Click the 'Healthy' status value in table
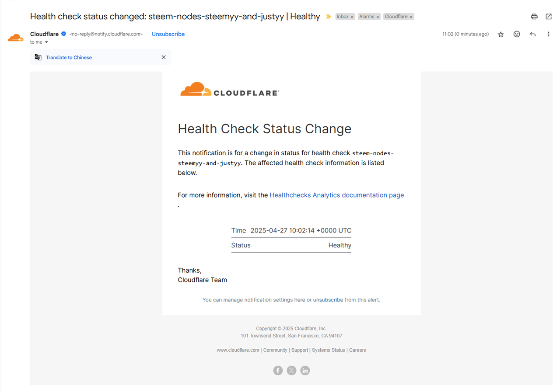Image resolution: width=560 pixels, height=392 pixels. (340, 245)
